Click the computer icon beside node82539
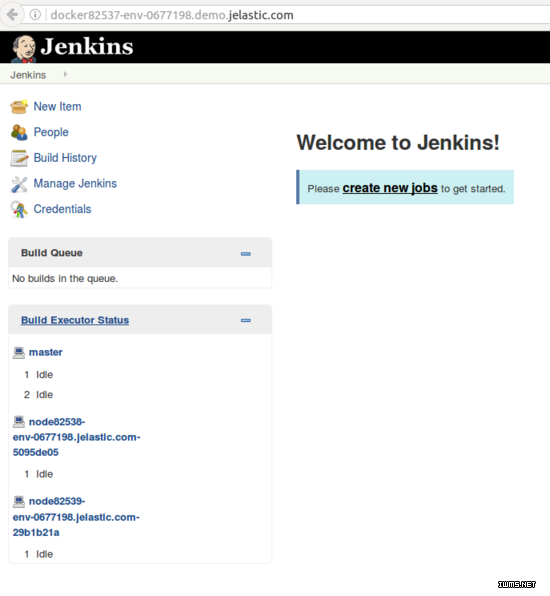The height and width of the screenshot is (596, 550). tap(19, 501)
